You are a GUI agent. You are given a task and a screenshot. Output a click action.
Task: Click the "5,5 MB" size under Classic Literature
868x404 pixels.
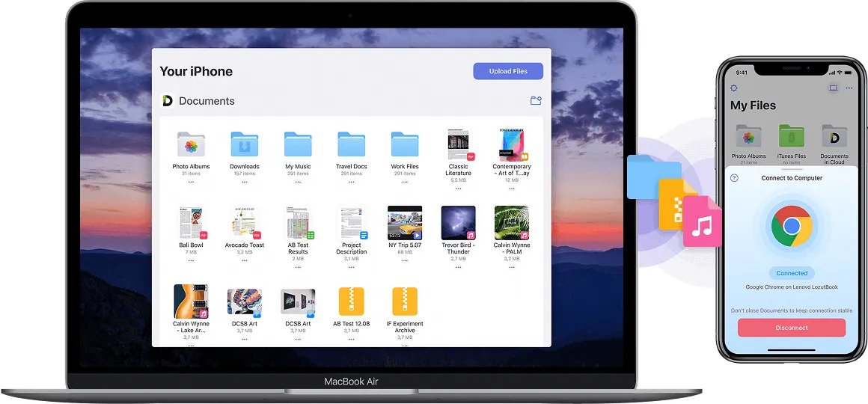pos(459,180)
